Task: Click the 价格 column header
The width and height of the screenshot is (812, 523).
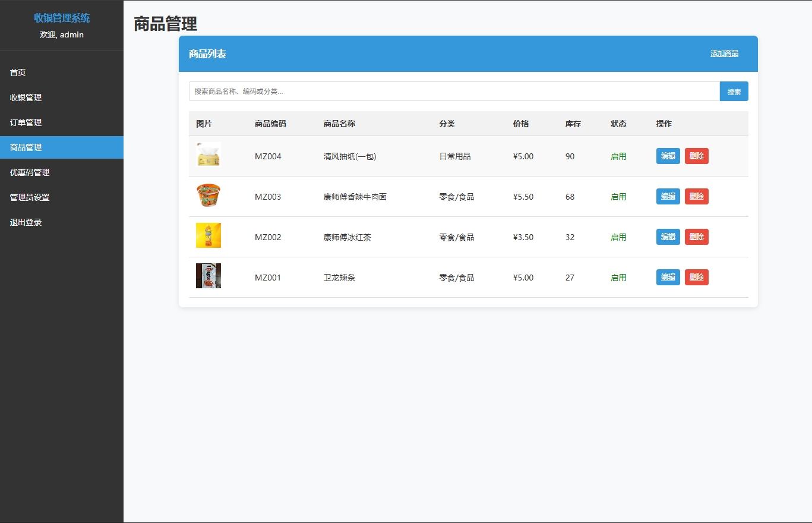Action: coord(521,124)
